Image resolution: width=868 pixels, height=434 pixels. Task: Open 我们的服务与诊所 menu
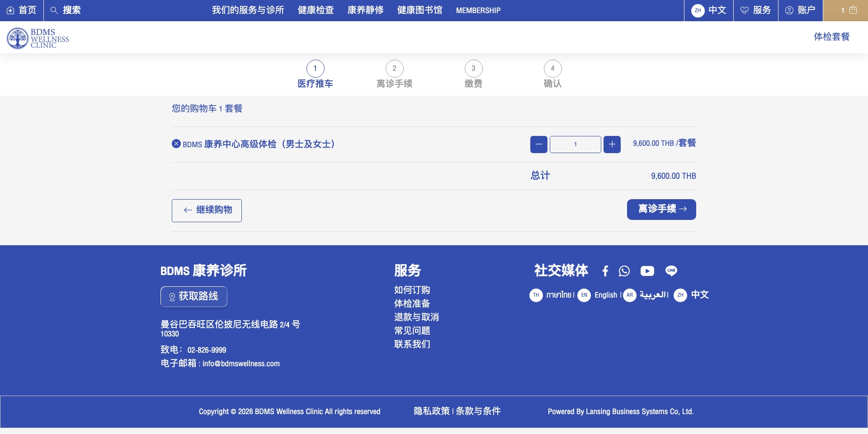click(x=248, y=10)
